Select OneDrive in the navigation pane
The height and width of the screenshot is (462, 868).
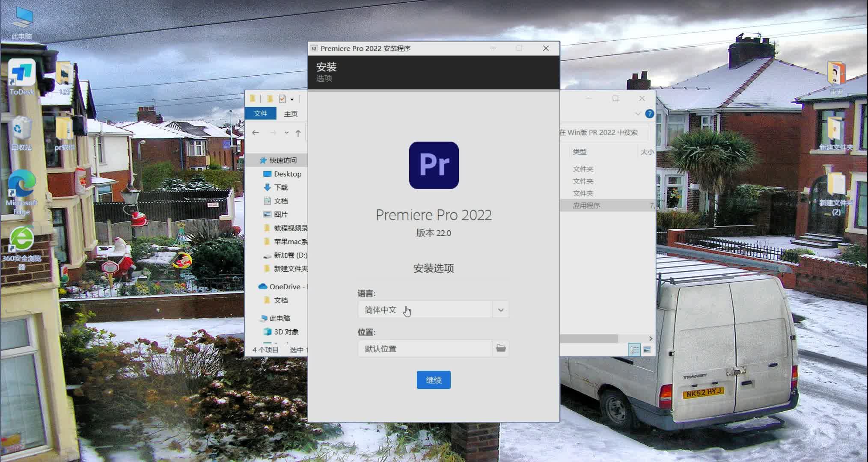(283, 287)
